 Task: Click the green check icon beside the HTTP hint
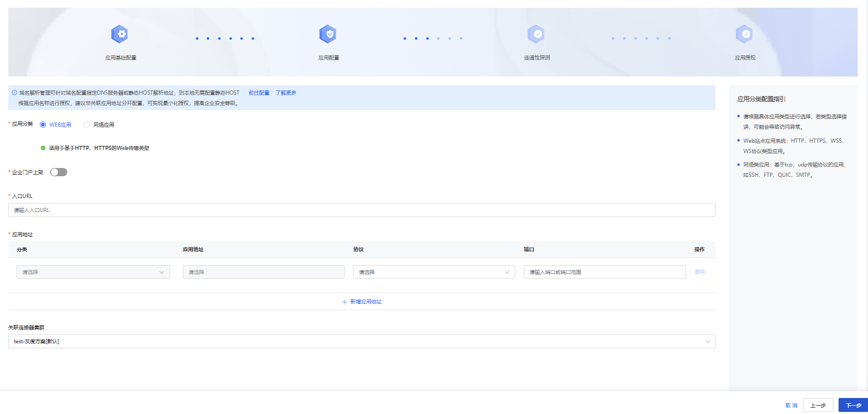click(43, 148)
